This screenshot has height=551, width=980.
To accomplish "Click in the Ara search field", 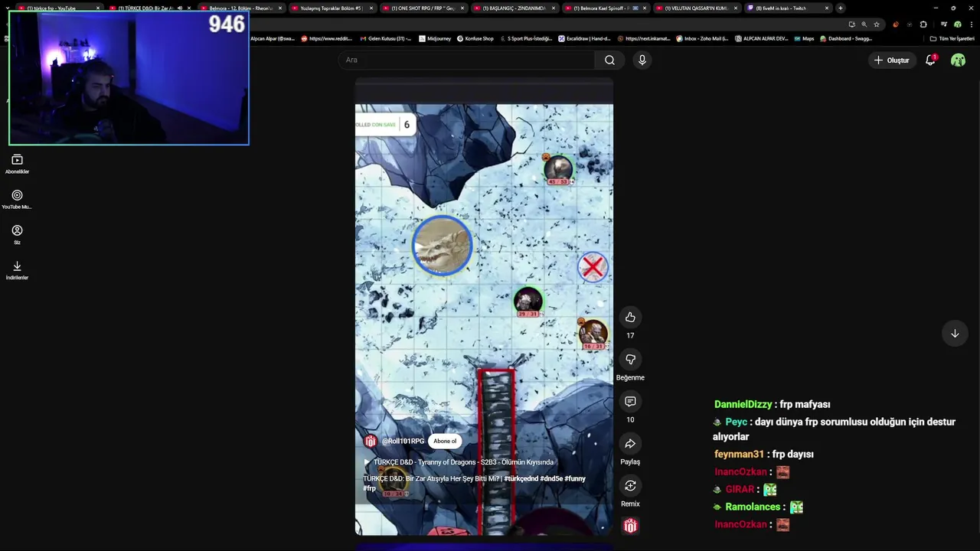I will [x=466, y=60].
